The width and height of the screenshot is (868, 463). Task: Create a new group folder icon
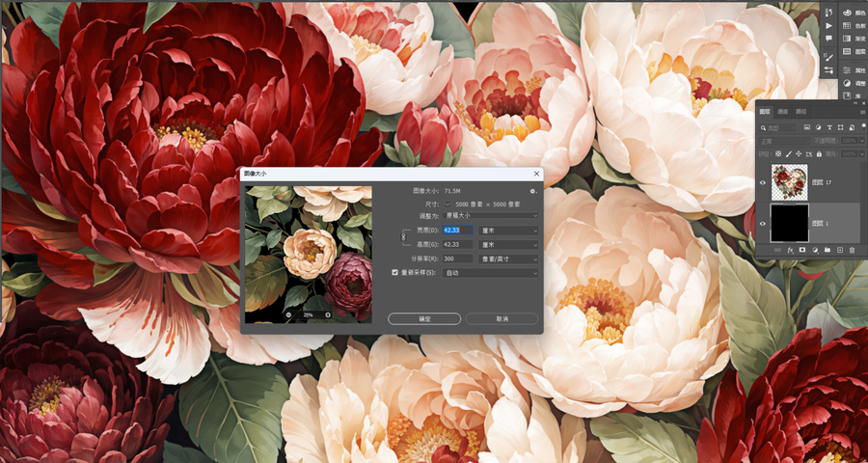827,250
